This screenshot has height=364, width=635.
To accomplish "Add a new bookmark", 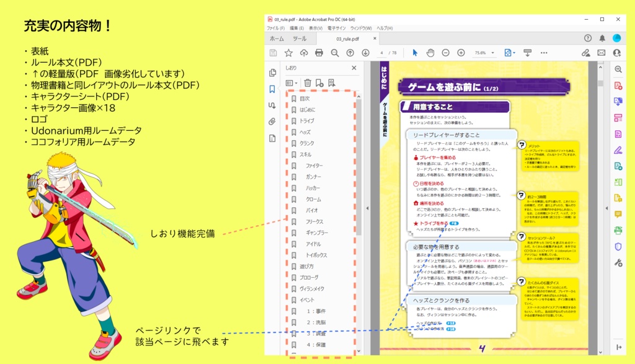I will point(319,83).
